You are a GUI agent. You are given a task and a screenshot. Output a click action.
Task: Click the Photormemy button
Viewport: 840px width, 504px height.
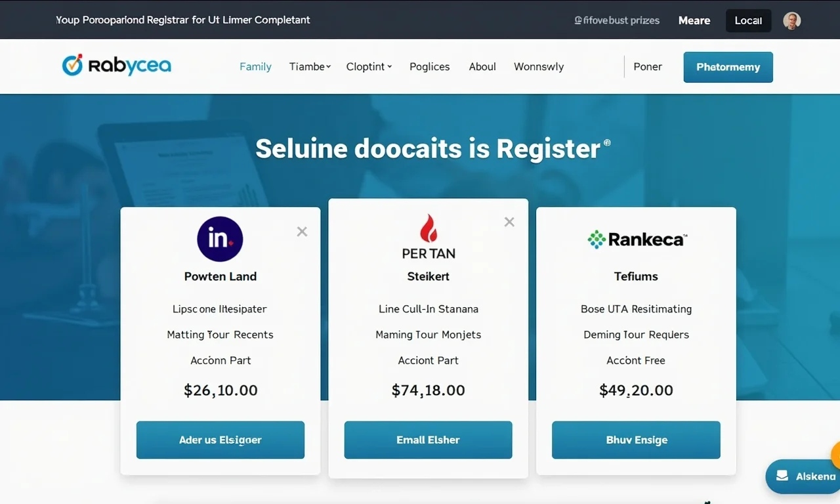coord(728,67)
